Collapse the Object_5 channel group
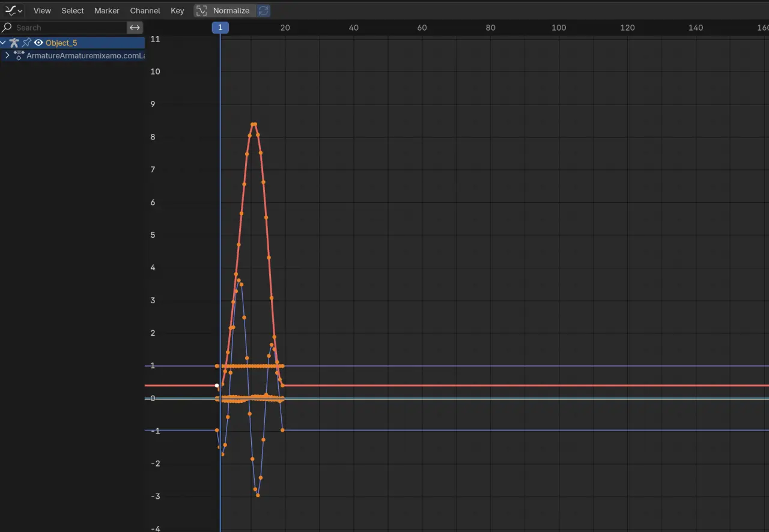The height and width of the screenshot is (532, 769). click(4, 43)
